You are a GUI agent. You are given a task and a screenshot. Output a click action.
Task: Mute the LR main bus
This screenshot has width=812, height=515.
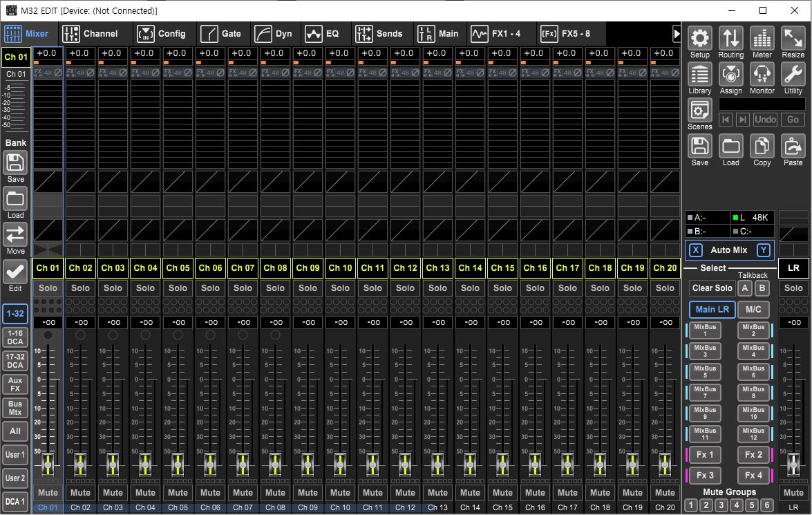click(793, 493)
